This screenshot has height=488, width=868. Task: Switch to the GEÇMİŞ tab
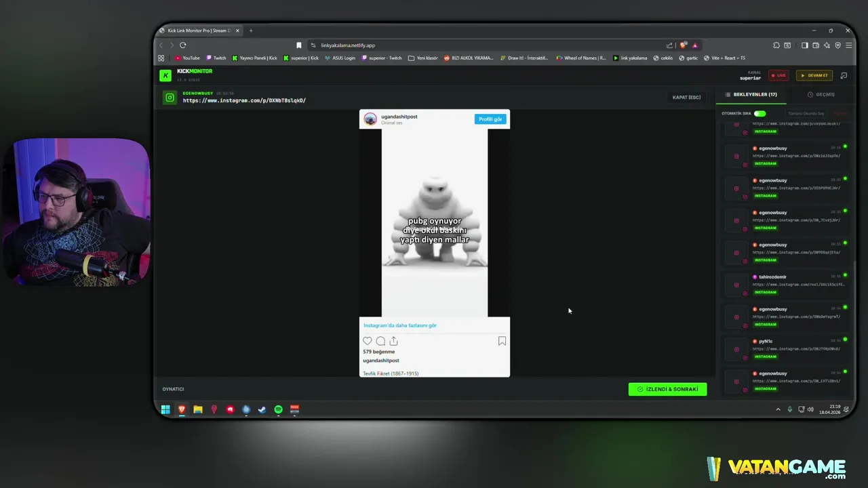(821, 95)
